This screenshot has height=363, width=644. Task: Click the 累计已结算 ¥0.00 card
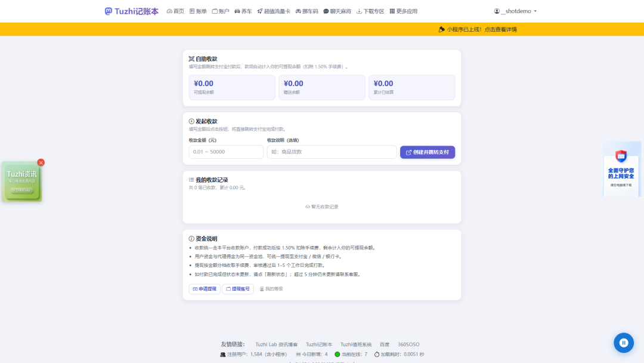pos(411,87)
